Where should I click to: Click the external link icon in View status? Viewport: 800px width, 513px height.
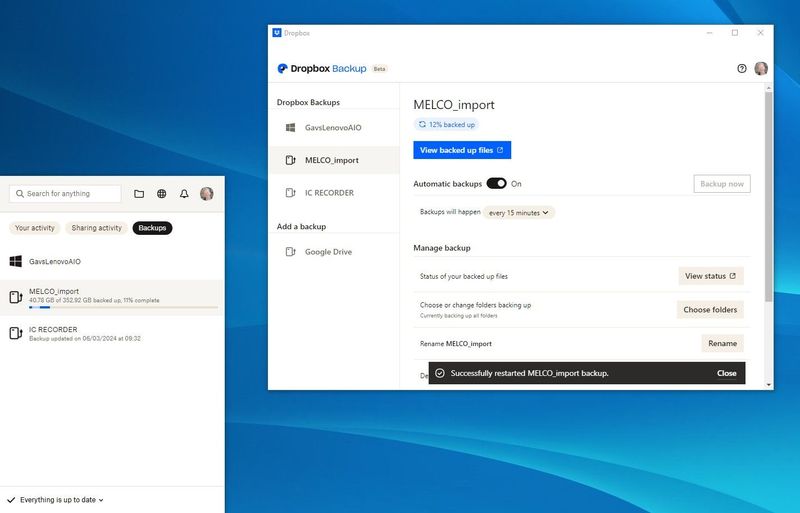tap(733, 276)
